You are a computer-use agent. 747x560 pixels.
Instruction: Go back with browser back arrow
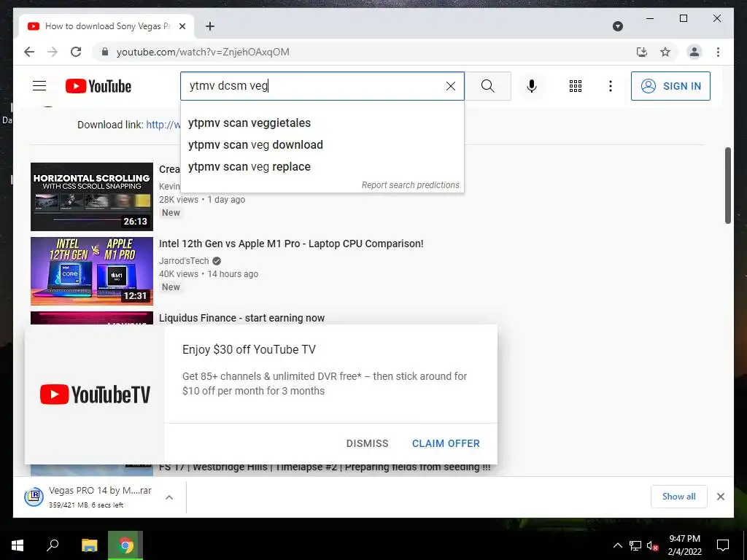[x=29, y=52]
